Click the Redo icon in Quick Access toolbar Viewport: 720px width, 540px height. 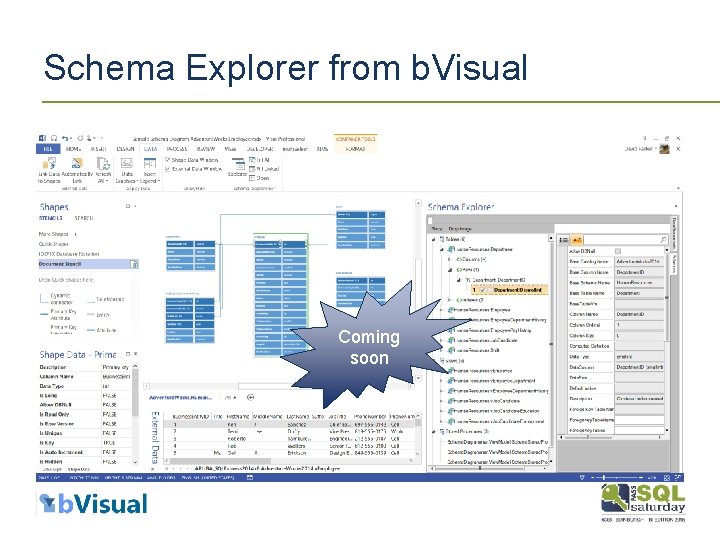[x=80, y=138]
